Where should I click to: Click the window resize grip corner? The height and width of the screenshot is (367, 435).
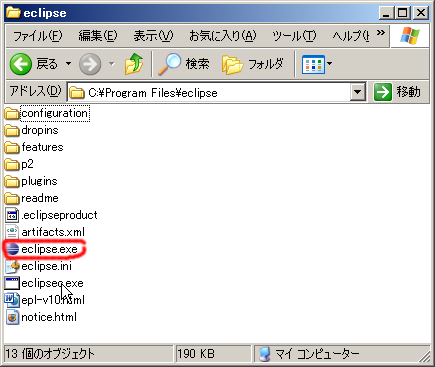(x=425, y=357)
